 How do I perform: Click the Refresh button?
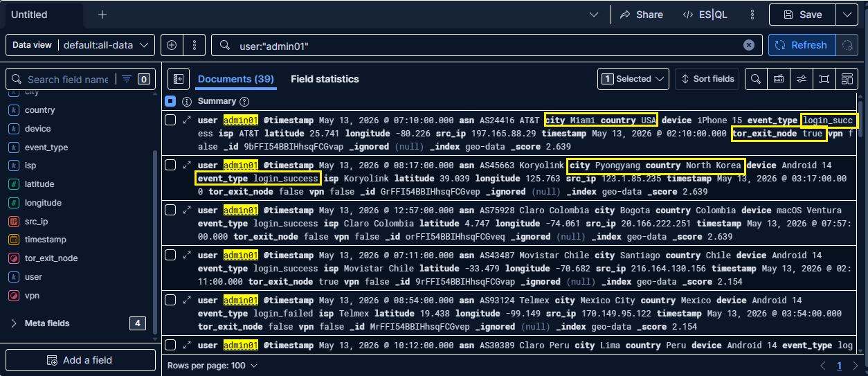tap(802, 45)
